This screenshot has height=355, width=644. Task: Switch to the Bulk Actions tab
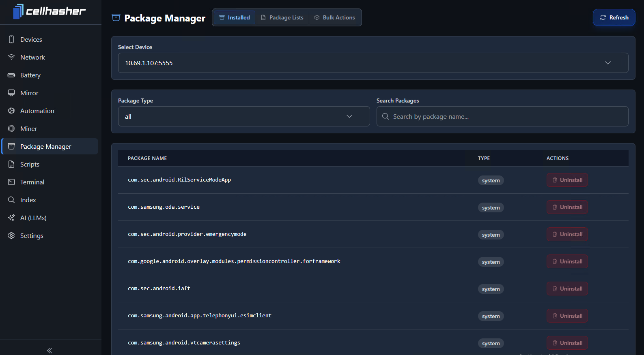point(334,17)
